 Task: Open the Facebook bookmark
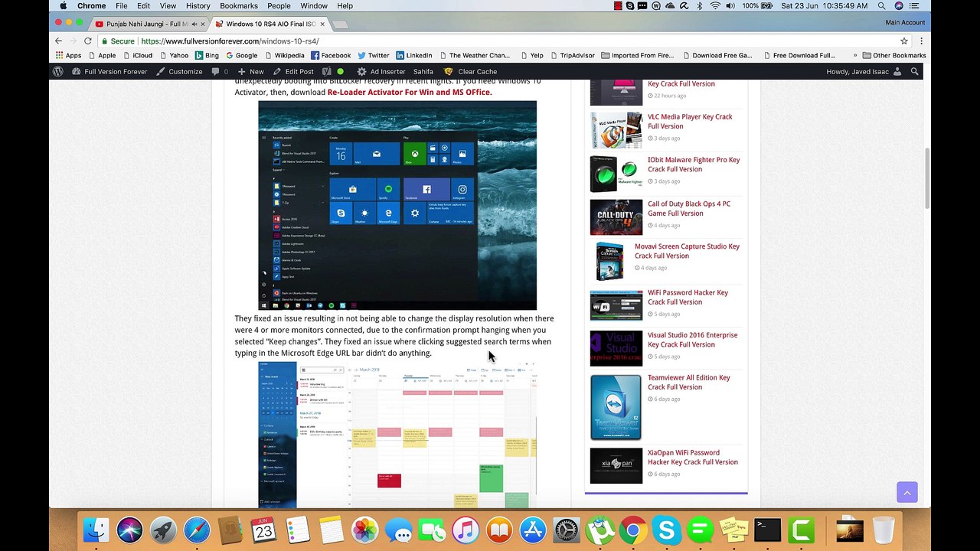point(330,55)
